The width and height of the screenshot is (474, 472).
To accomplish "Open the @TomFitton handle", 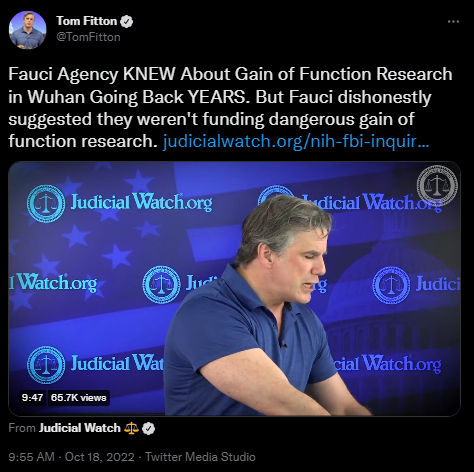I will point(88,37).
